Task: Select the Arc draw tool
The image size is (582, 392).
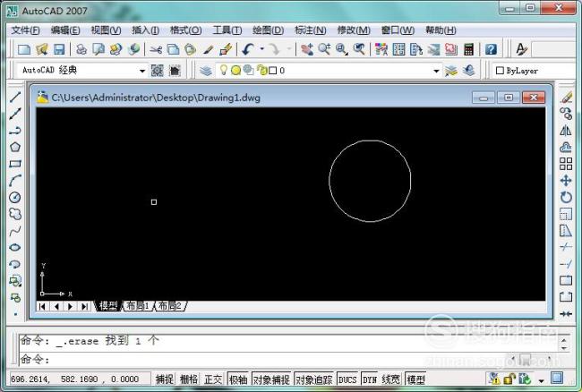Action: tap(15, 181)
